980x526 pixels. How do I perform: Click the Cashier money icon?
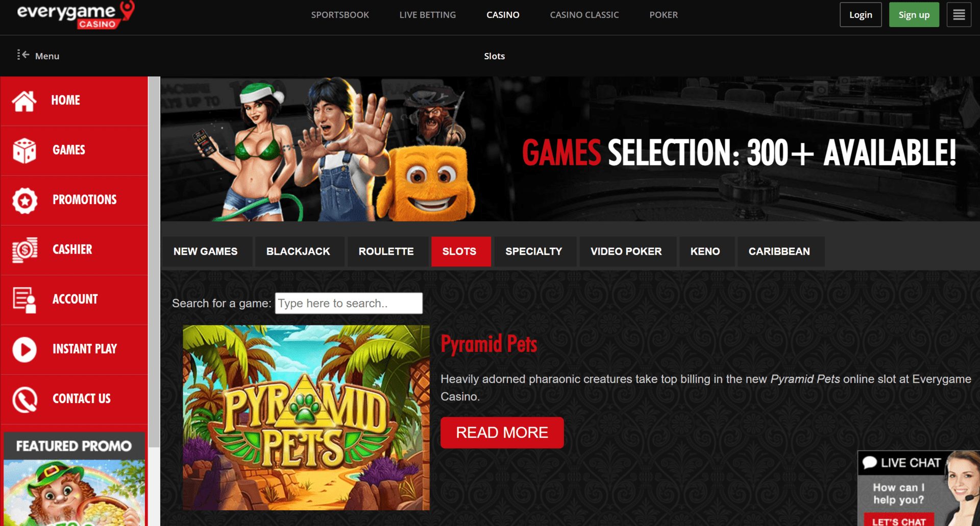click(24, 249)
